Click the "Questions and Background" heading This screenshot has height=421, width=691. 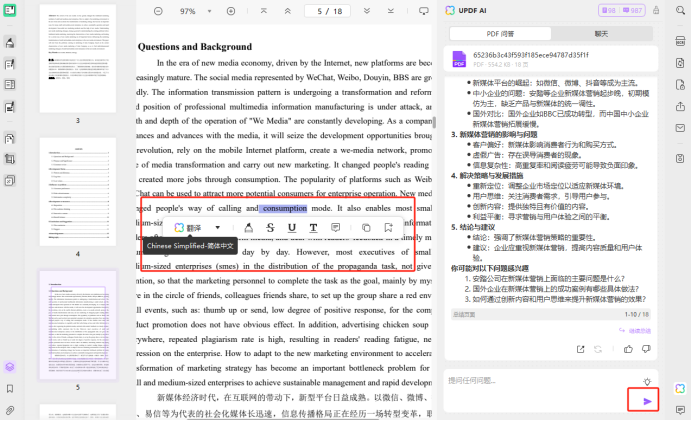click(x=195, y=47)
